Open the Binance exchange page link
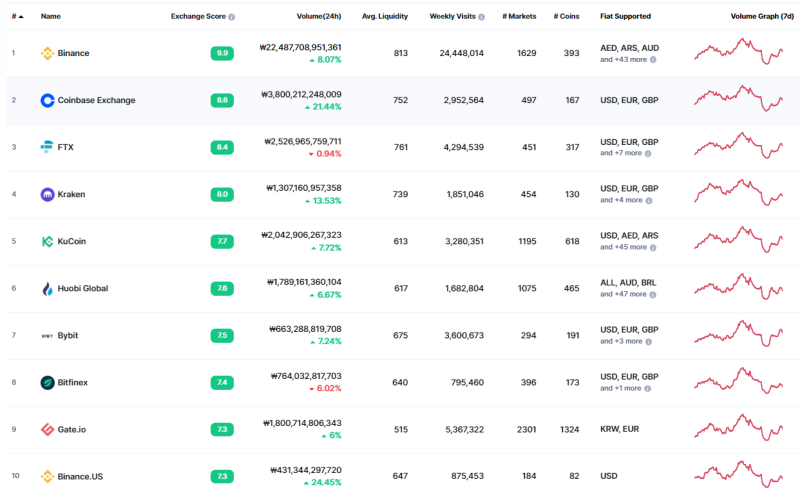 [x=73, y=53]
